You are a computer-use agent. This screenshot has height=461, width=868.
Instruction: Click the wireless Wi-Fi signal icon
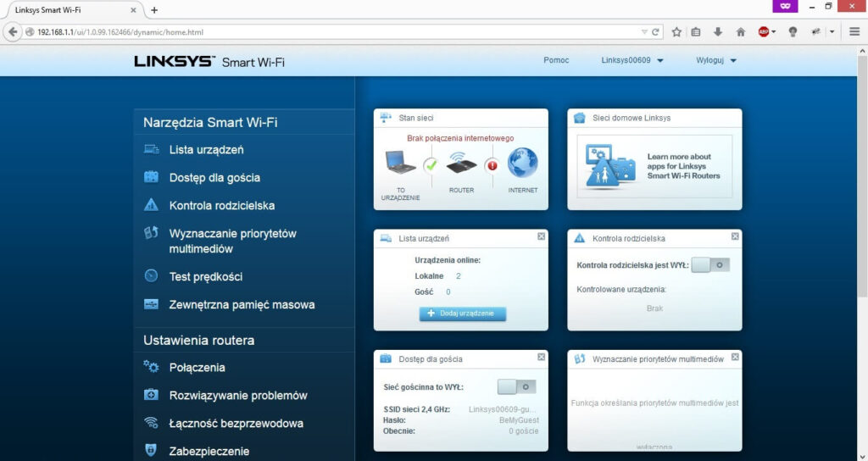click(x=151, y=422)
